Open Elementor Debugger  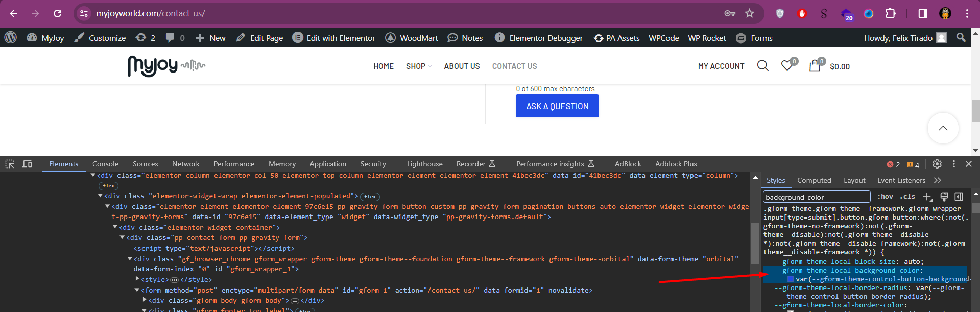[x=539, y=38]
